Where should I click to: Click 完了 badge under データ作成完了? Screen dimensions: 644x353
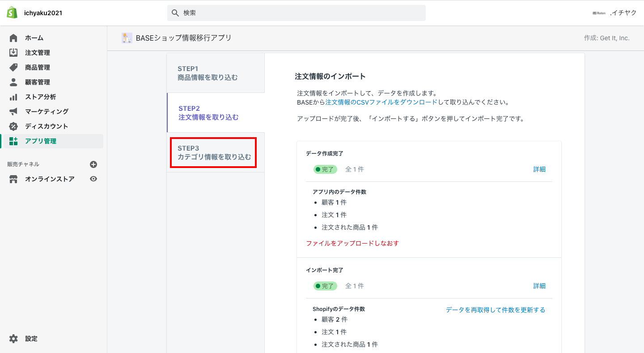click(x=325, y=169)
